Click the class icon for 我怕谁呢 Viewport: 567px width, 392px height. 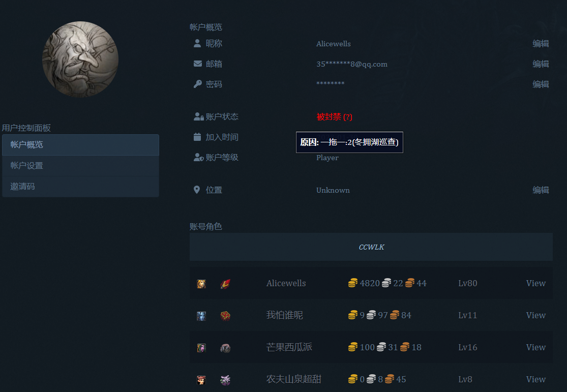[x=225, y=316]
